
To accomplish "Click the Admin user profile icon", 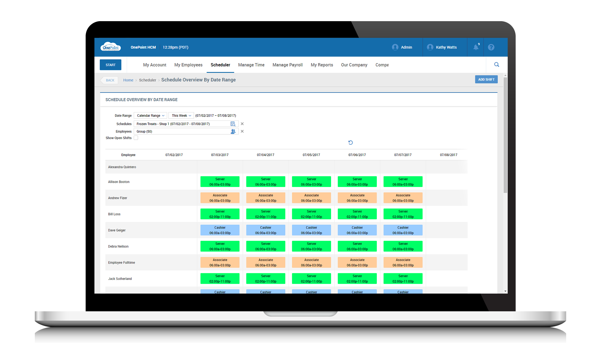I will [x=395, y=47].
